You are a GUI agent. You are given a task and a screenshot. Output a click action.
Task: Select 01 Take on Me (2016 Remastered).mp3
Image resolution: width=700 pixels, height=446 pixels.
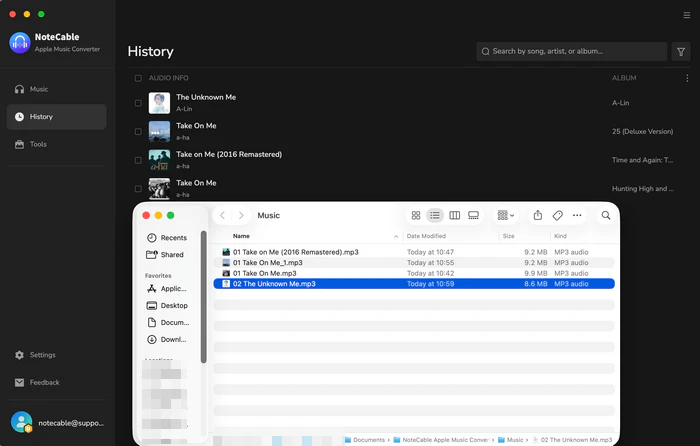(414, 252)
